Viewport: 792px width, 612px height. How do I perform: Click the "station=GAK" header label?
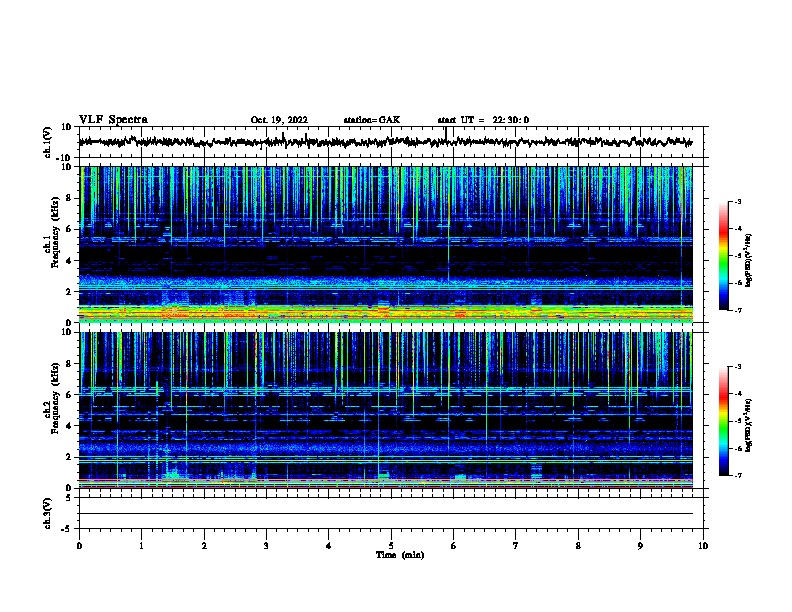tap(372, 120)
